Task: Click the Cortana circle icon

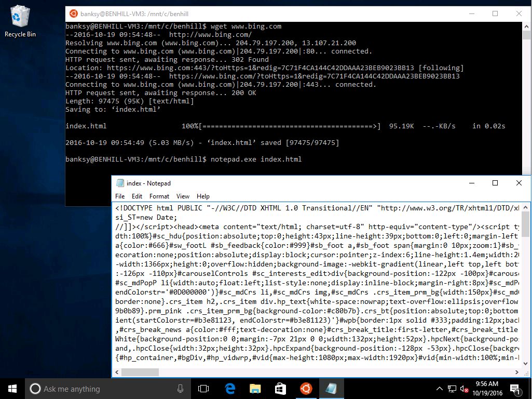Action: (35, 389)
